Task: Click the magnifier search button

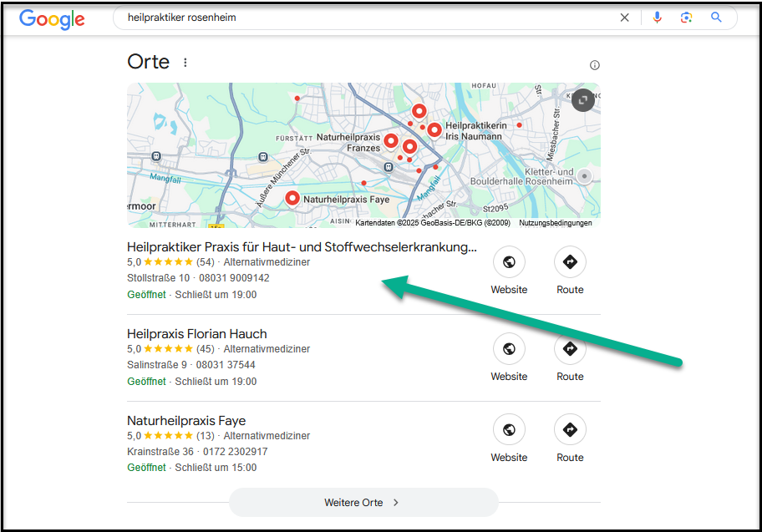Action: (x=716, y=18)
